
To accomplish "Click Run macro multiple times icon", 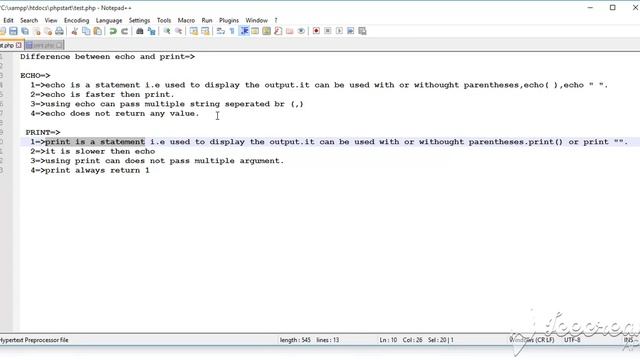I will pyautogui.click(x=351, y=31).
